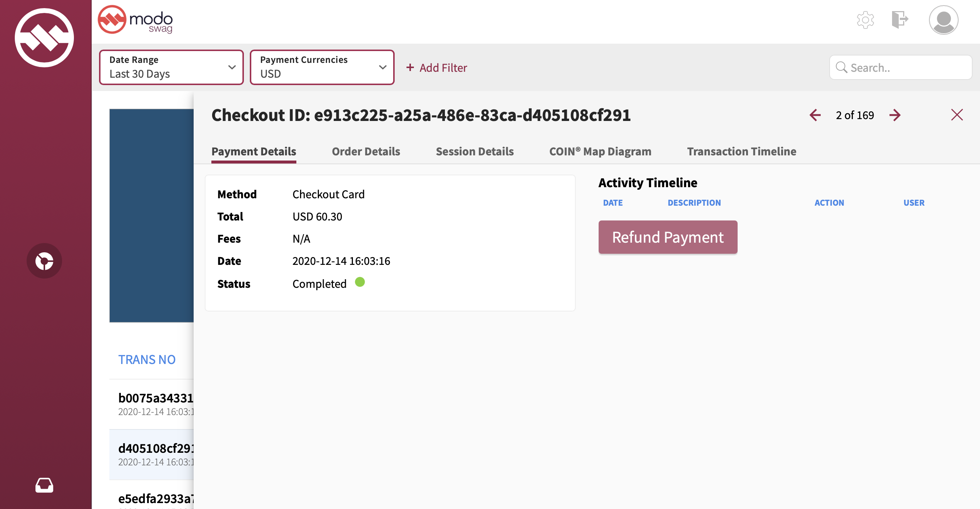
Task: Open the Session Details tab
Action: click(x=474, y=152)
